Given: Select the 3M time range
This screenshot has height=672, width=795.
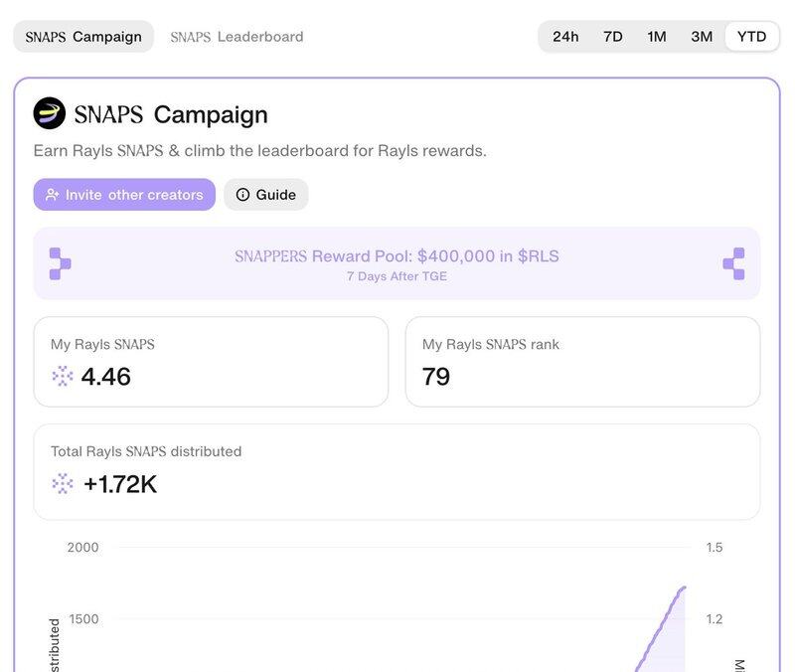Looking at the screenshot, I should pyautogui.click(x=702, y=37).
